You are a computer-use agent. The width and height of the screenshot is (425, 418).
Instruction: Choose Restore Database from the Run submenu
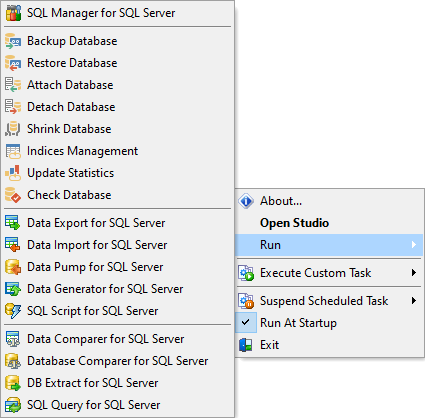(x=117, y=63)
